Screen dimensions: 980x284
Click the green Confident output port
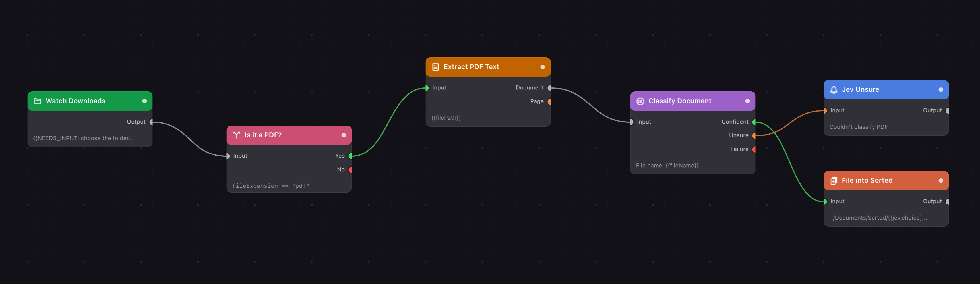754,122
